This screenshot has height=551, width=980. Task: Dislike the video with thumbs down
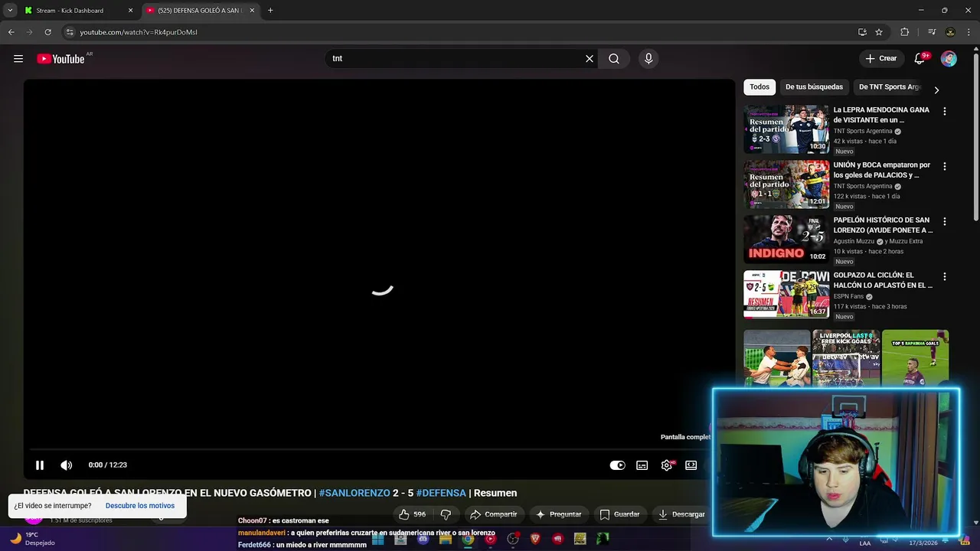[x=446, y=514]
